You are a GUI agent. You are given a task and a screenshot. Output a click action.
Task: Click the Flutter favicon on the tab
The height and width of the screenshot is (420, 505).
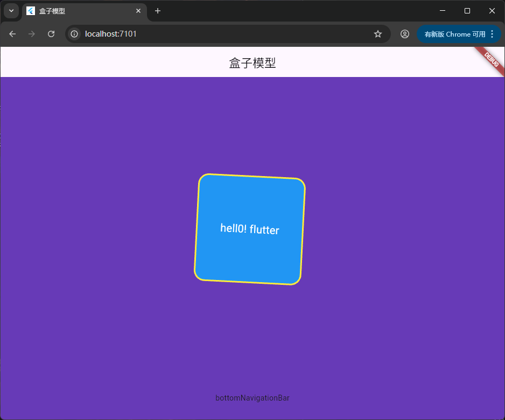click(x=31, y=11)
